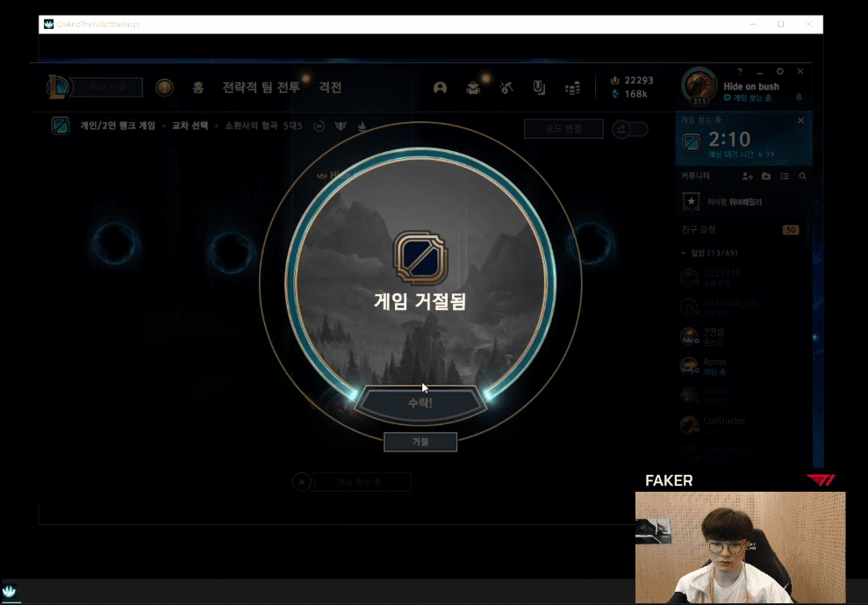This screenshot has width=868, height=605.
Task: Click the notification bell icon
Action: [x=799, y=97]
